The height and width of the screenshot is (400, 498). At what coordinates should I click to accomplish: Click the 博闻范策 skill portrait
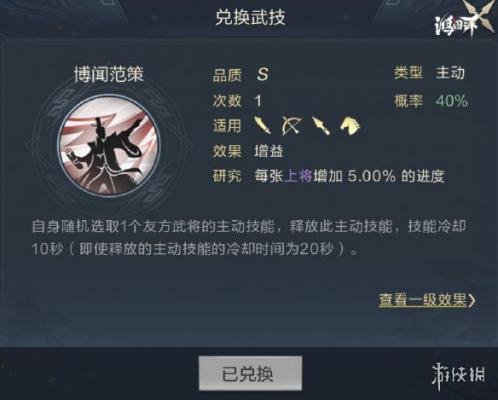point(109,146)
